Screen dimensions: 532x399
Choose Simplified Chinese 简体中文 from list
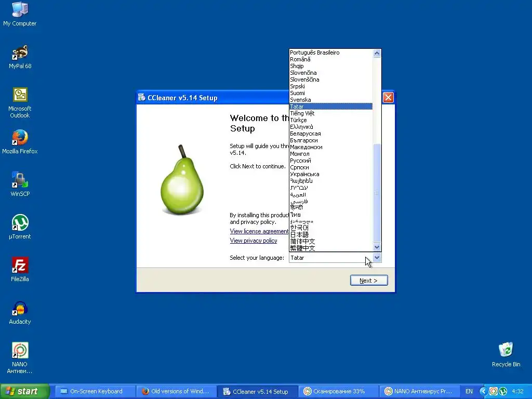pyautogui.click(x=331, y=241)
